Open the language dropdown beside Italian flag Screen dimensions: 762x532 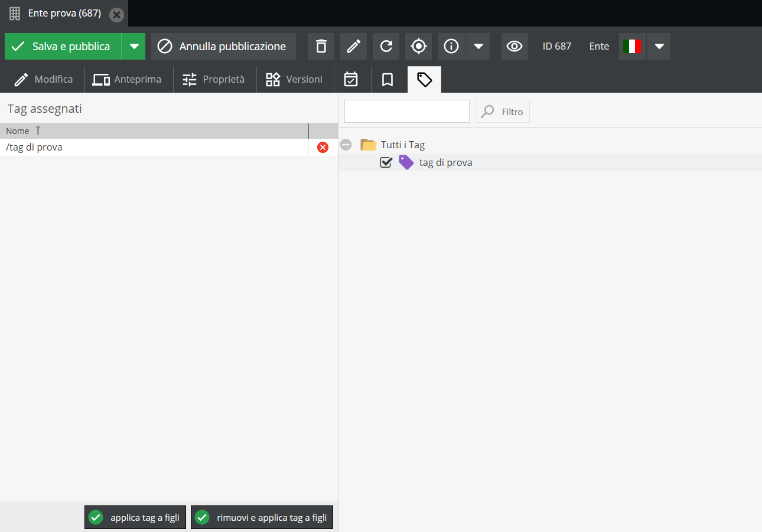pyautogui.click(x=659, y=46)
